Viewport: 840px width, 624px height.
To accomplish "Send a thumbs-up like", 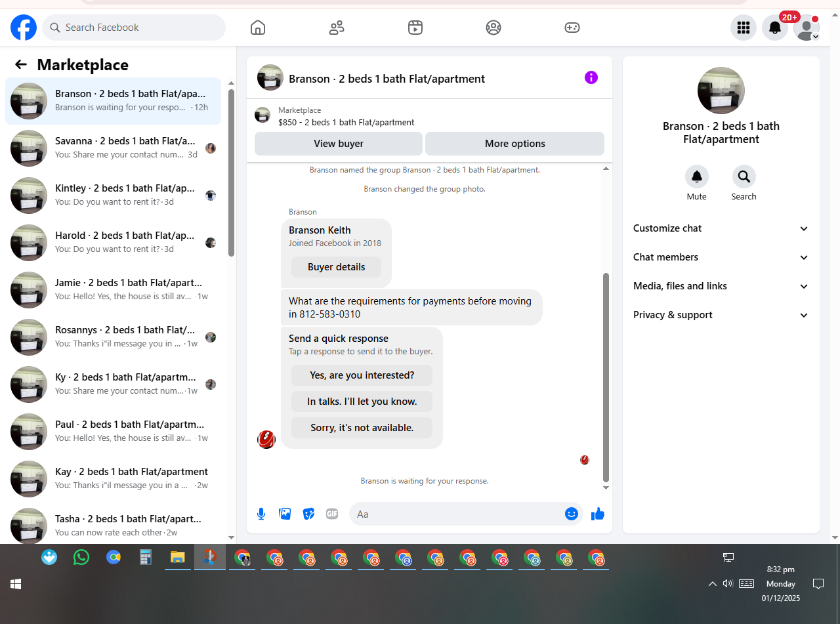I will pos(598,514).
